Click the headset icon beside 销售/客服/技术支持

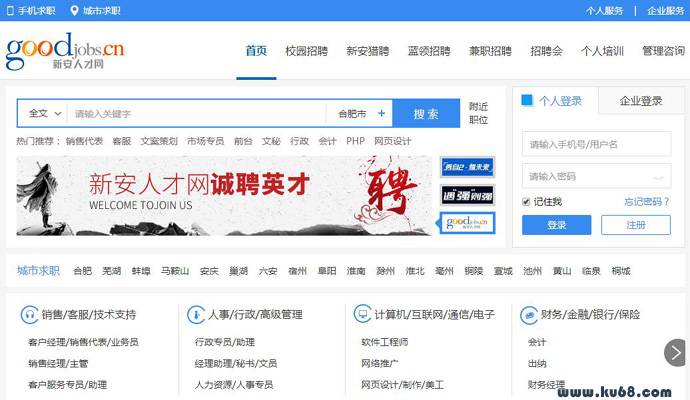[29, 315]
